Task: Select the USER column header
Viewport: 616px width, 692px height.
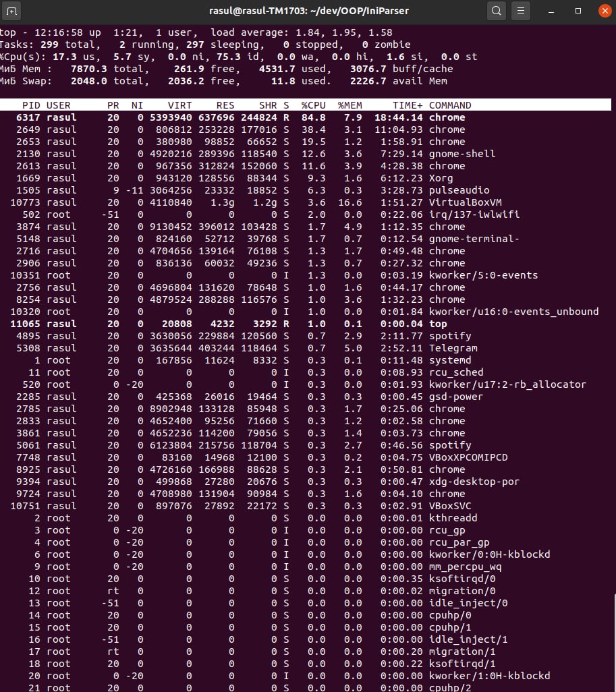Action: tap(58, 105)
